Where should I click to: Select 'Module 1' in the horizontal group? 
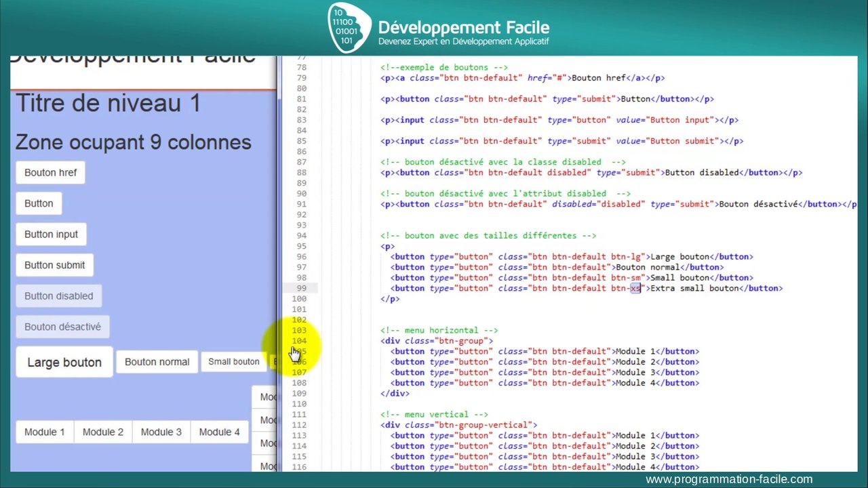coord(45,432)
